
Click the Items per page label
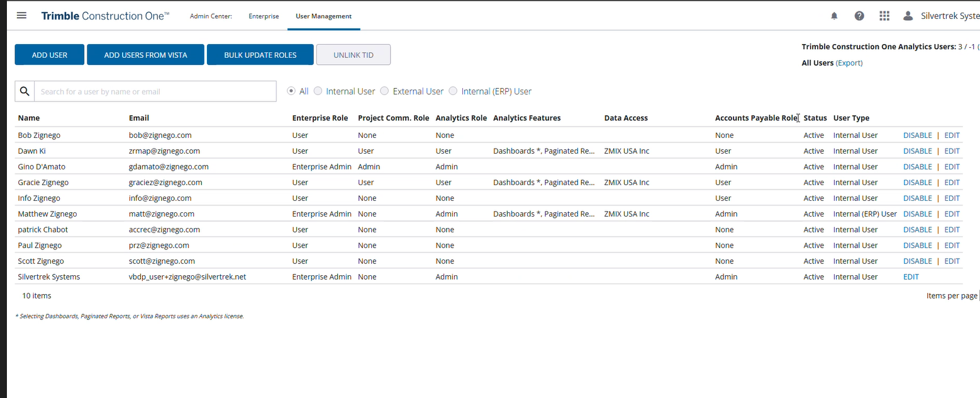[x=952, y=295]
